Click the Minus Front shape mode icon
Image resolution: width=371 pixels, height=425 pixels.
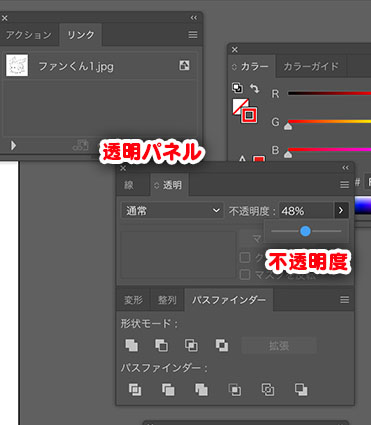[x=161, y=345]
